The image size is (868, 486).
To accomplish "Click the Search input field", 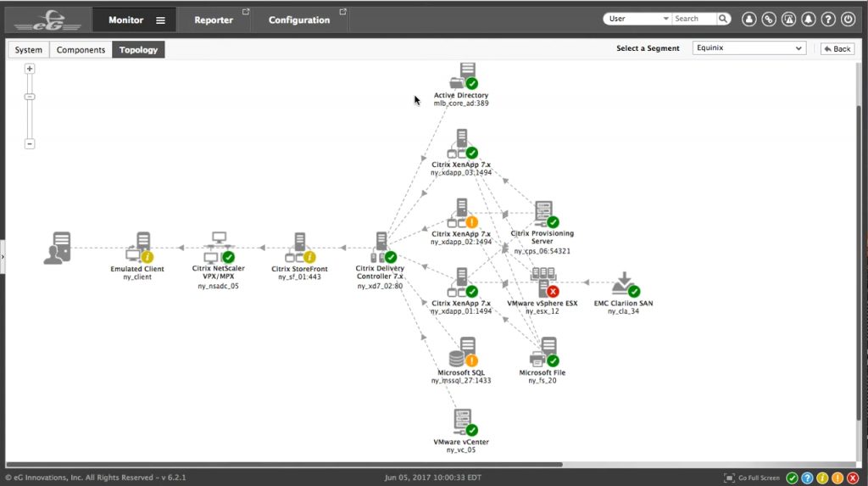I will coord(694,19).
